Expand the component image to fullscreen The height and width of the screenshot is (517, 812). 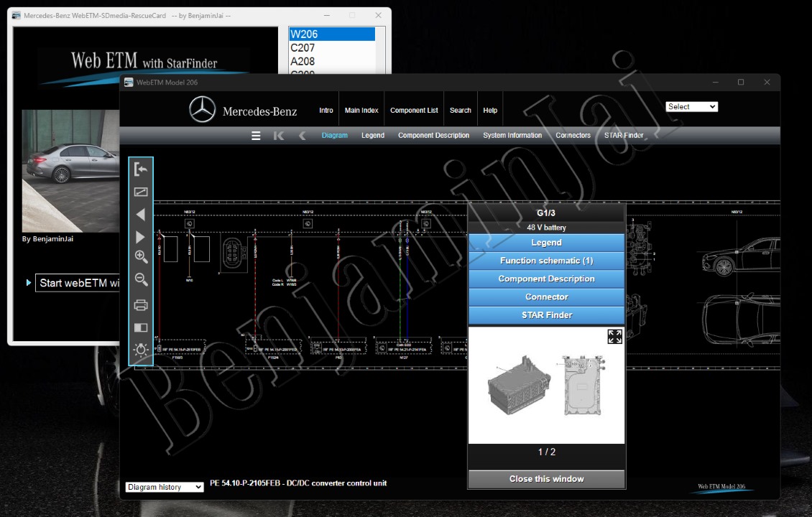(x=614, y=337)
